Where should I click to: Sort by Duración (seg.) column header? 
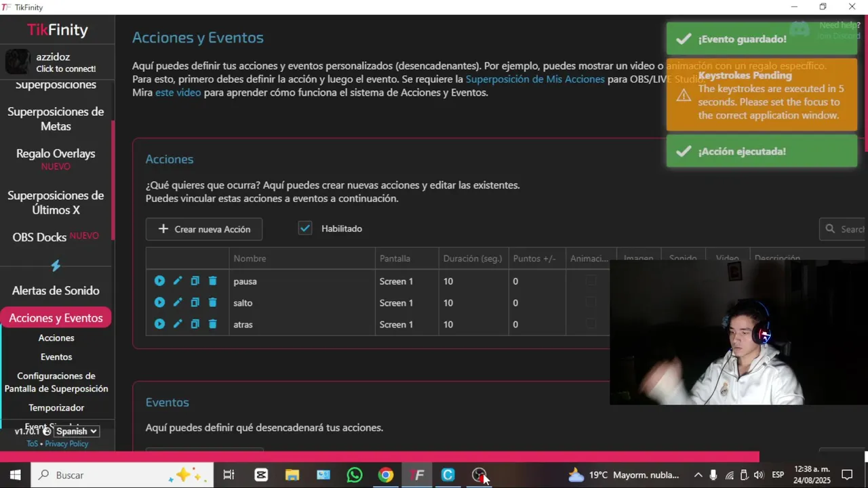tap(473, 258)
